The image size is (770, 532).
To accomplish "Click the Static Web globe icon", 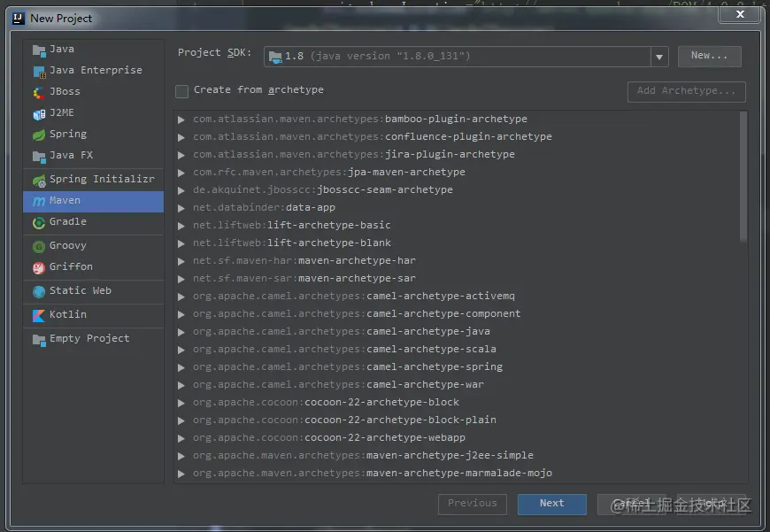I will click(39, 292).
